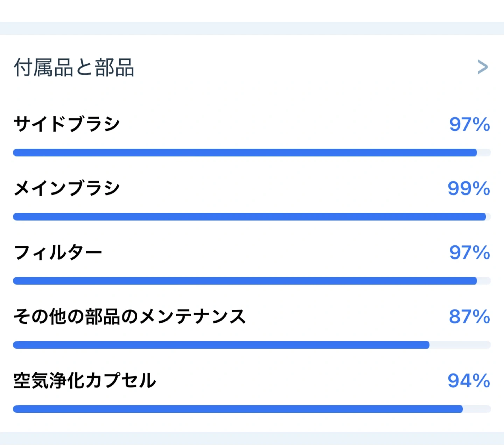
Task: Click unfilled end of サイドブラシ bar
Action: (x=484, y=153)
